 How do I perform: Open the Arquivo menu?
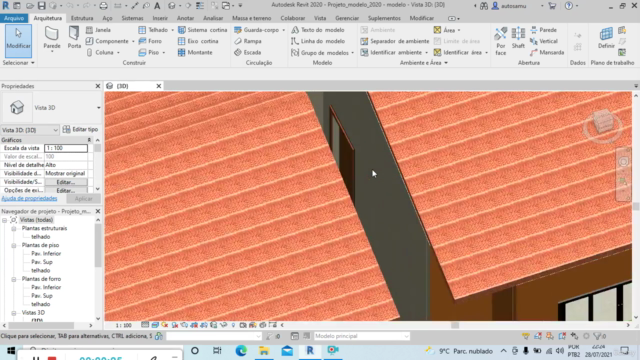[14, 18]
